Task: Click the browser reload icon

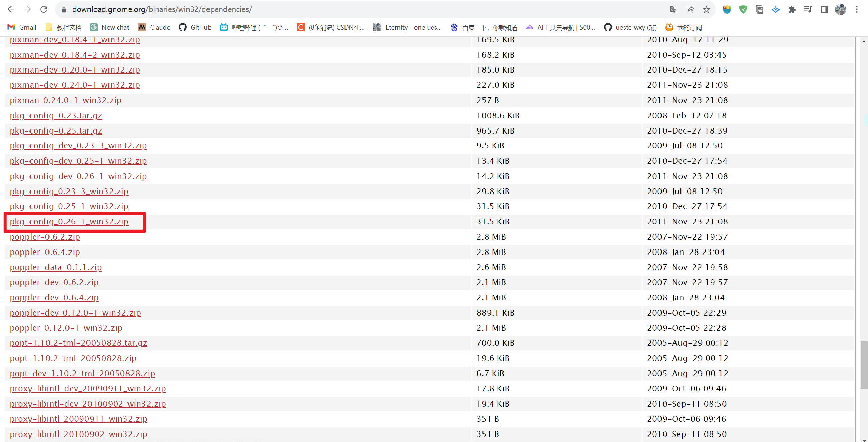Action: (x=44, y=9)
